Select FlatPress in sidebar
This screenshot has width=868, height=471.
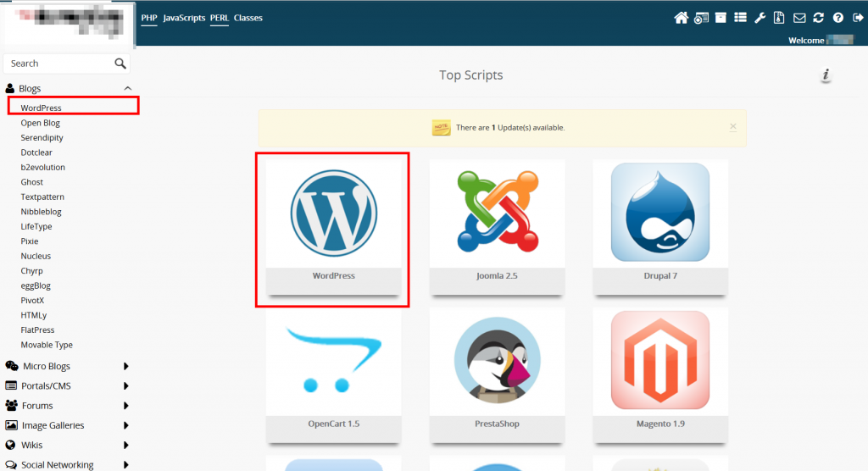(37, 330)
